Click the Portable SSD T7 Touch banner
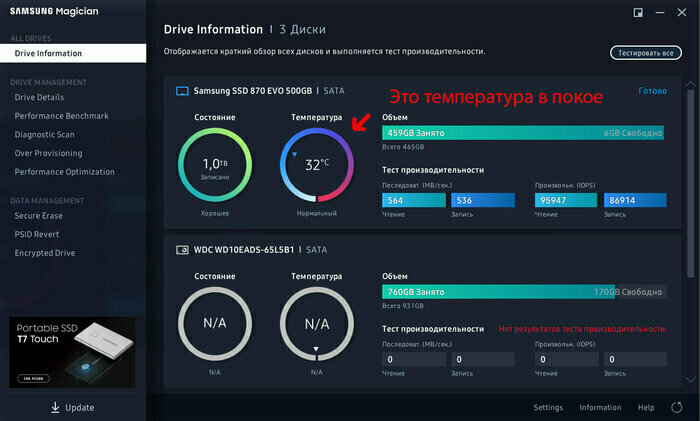This screenshot has height=421, width=700. 72,352
